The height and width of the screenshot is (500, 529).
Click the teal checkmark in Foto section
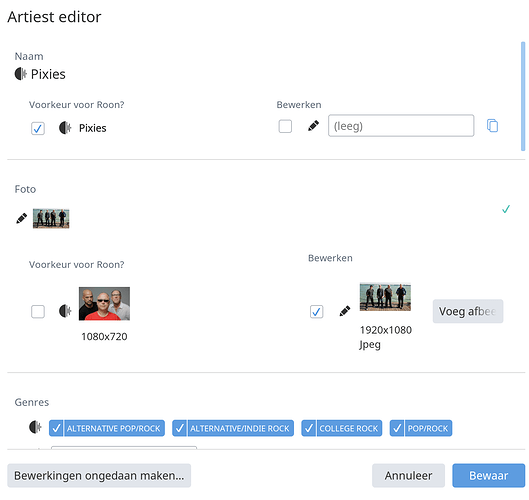click(506, 209)
